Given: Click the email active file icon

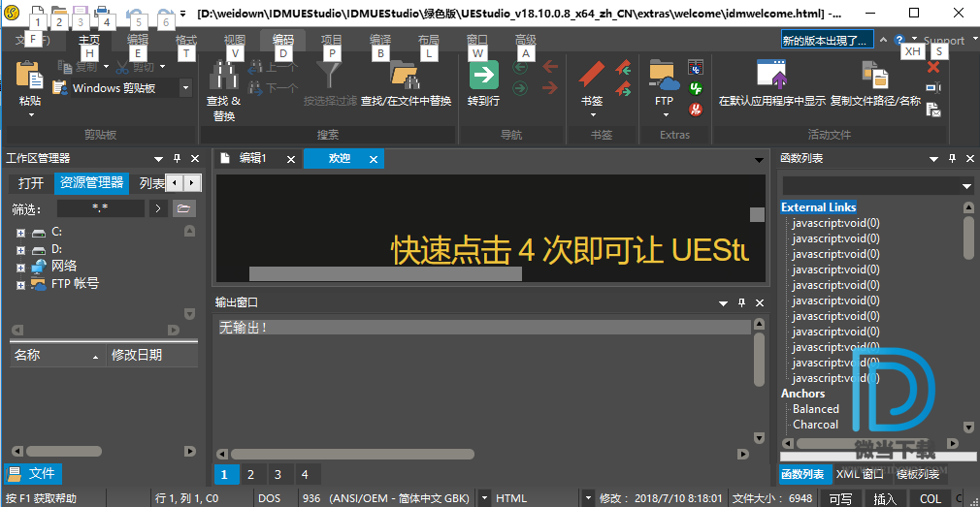Looking at the screenshot, I should point(933,110).
